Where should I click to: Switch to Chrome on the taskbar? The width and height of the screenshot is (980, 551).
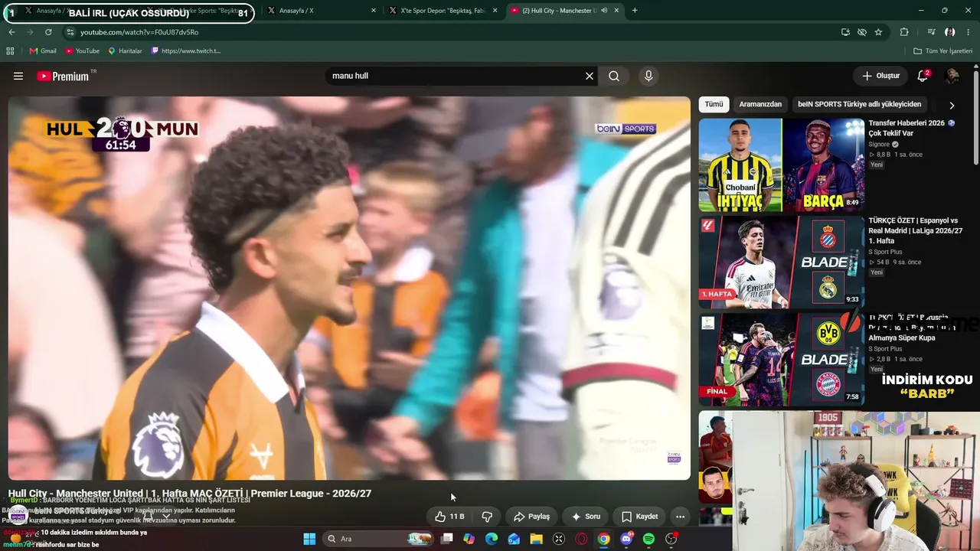603,539
